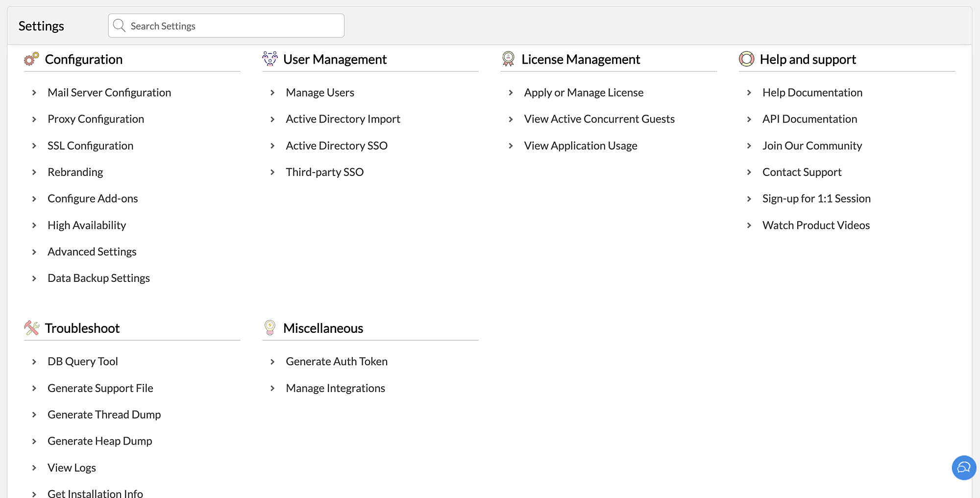The image size is (980, 498).
Task: Expand the chevron beside Mail Server Configuration
Action: click(34, 93)
